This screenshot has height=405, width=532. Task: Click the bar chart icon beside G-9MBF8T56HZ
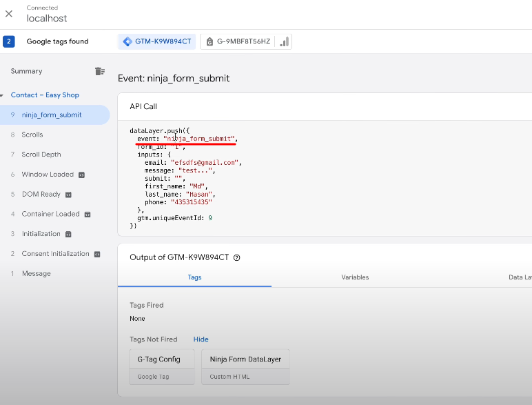(x=284, y=41)
